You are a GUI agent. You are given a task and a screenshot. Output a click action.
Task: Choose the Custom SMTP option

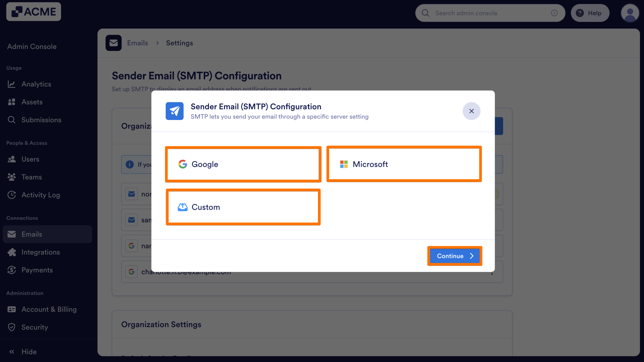tap(243, 207)
